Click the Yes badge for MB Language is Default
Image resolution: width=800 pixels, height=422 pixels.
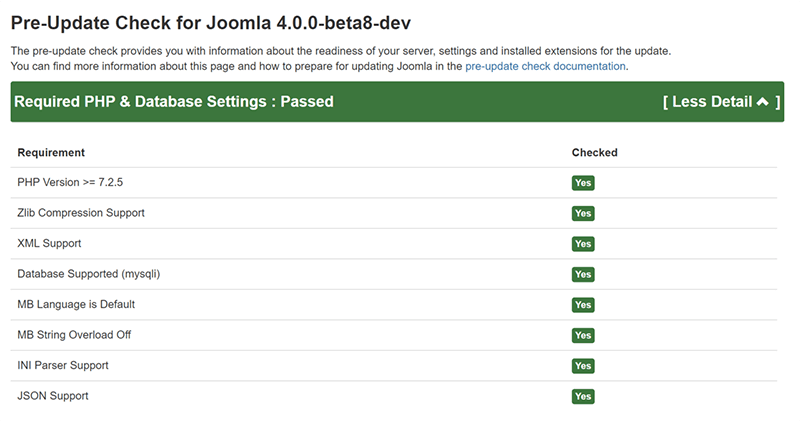tap(583, 305)
